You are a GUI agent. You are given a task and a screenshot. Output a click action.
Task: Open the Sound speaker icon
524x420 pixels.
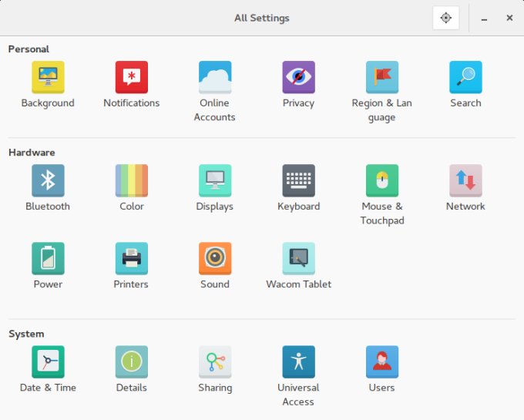(x=215, y=258)
